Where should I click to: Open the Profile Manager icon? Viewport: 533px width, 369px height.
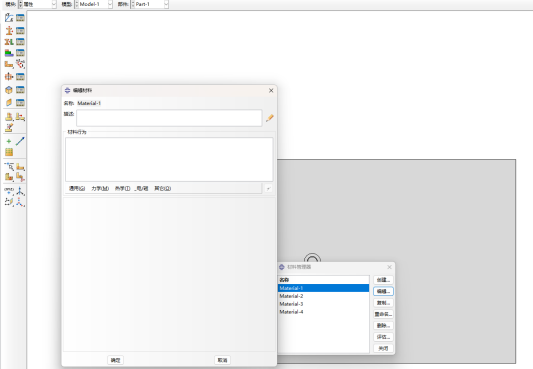pos(20,77)
